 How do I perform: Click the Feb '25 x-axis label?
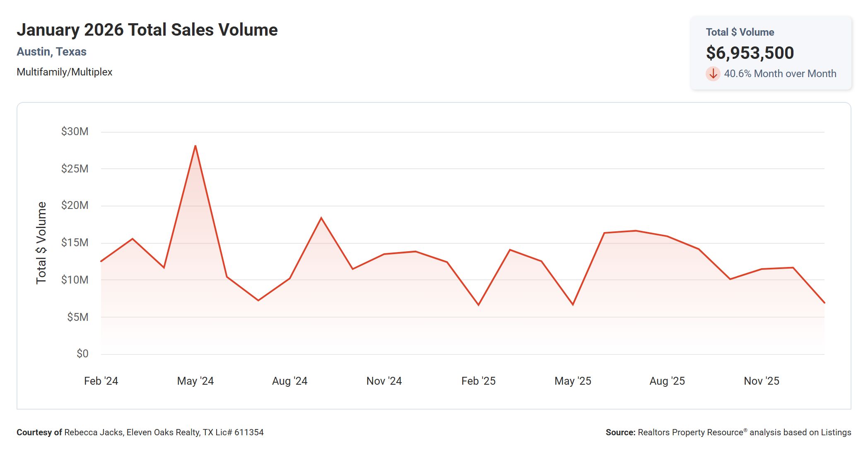pos(478,381)
